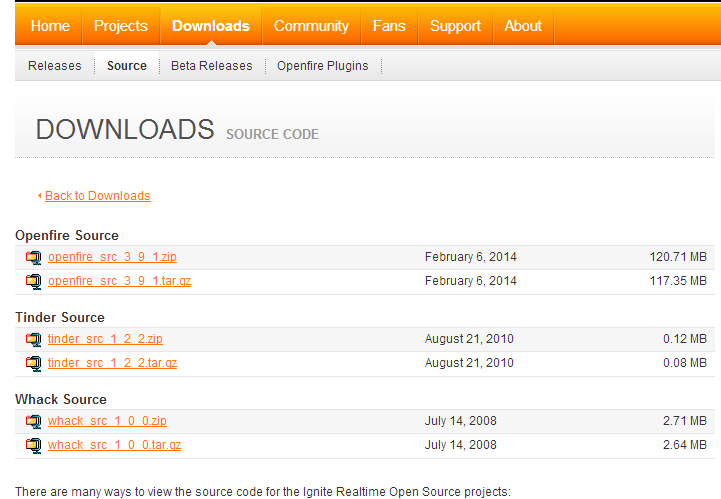Open the Home menu item

pyautogui.click(x=50, y=26)
